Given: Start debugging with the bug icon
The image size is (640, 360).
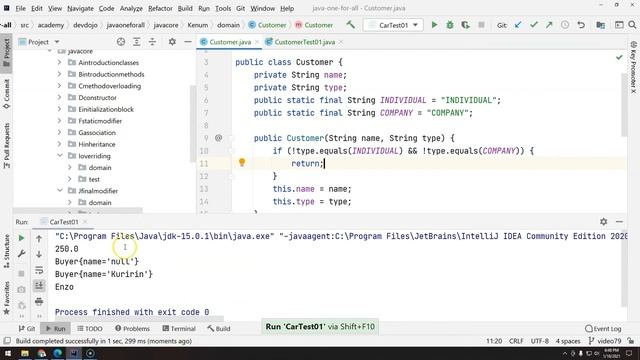Looking at the screenshot, I should [x=450, y=25].
